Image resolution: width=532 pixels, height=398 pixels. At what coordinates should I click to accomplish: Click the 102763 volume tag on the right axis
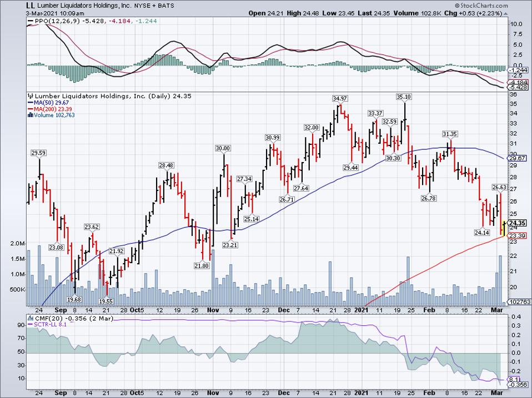pyautogui.click(x=519, y=302)
